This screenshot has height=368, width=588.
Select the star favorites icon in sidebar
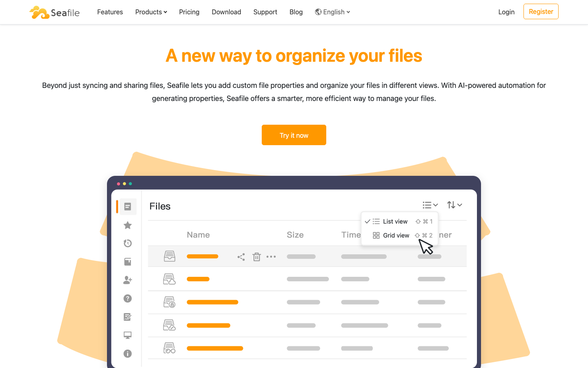click(127, 225)
